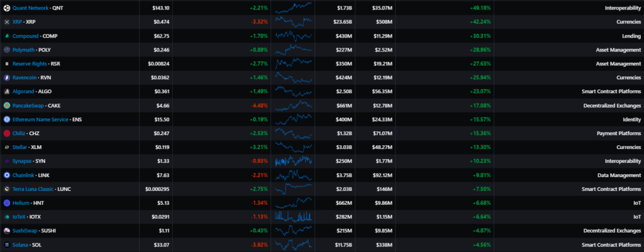Click the $92.12M volume value

[382, 175]
